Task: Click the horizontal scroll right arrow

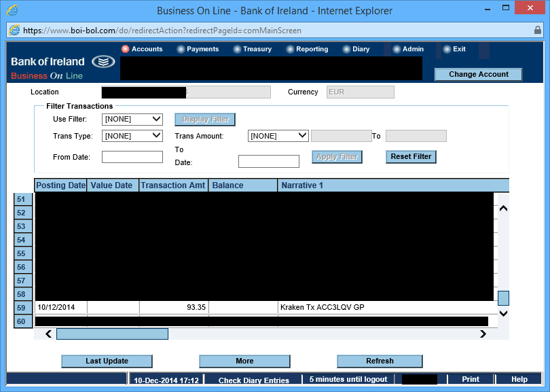Action: click(483, 334)
